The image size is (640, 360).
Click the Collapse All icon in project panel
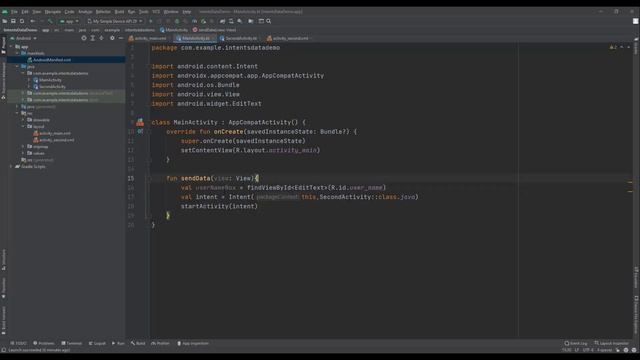pyautogui.click(x=102, y=38)
